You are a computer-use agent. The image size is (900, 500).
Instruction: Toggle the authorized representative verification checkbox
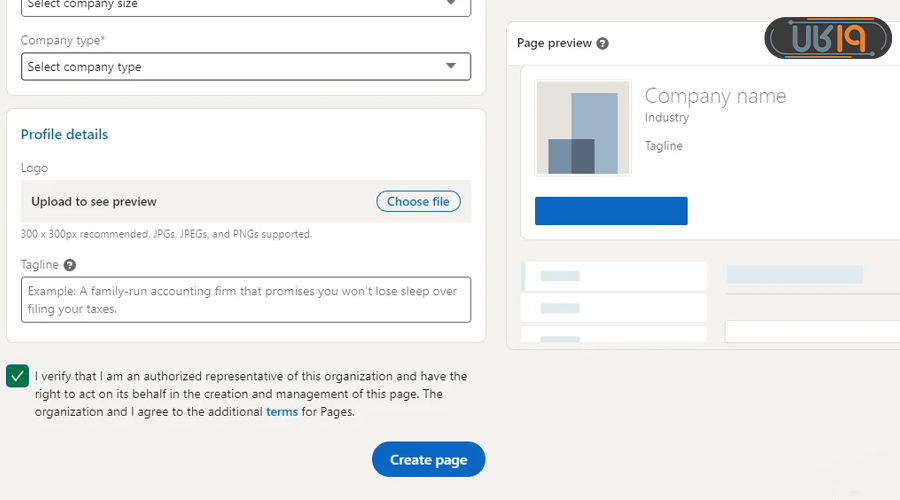pyautogui.click(x=18, y=376)
